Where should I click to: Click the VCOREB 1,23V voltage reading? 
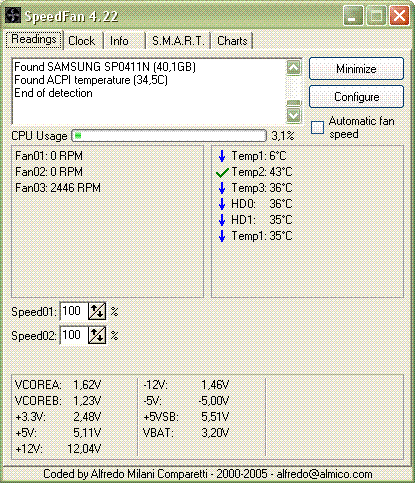click(58, 401)
